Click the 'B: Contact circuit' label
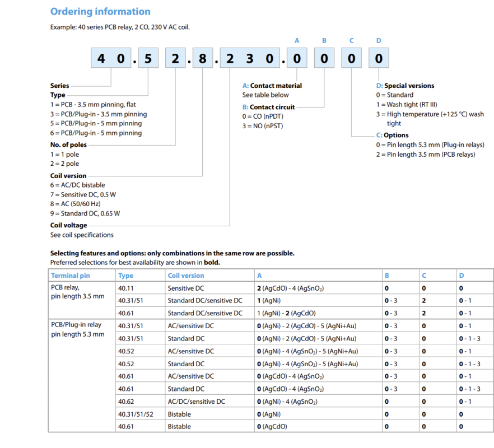Screen dimensions: 494x448 268,107
